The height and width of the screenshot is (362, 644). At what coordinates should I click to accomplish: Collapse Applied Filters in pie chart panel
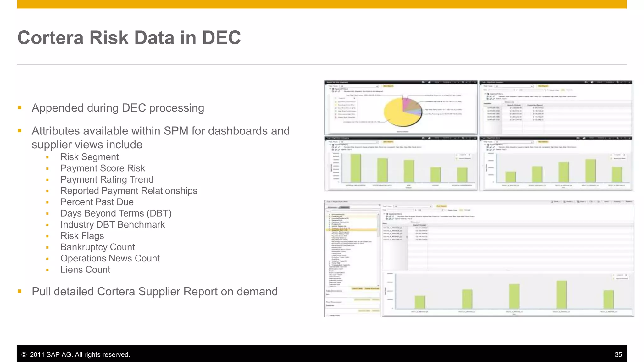(330, 89)
